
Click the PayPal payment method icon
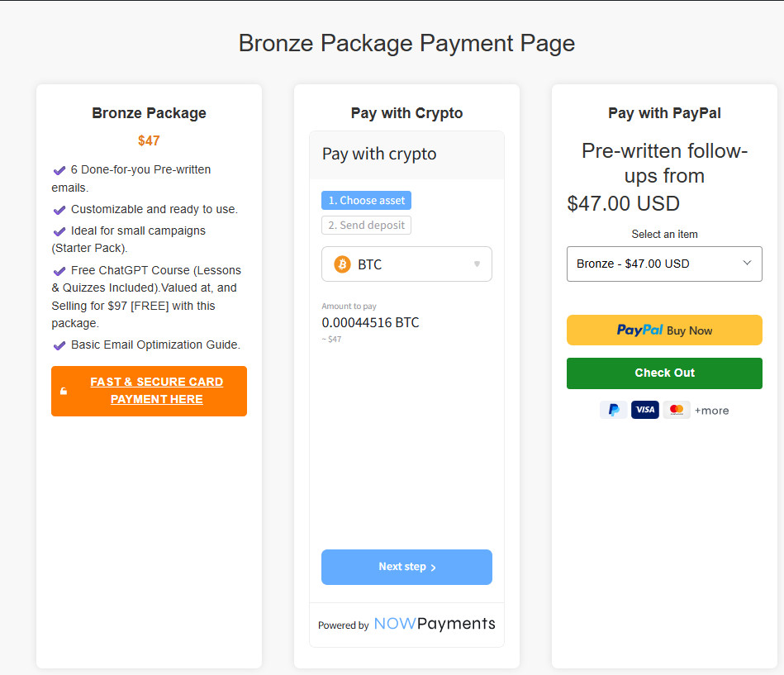[x=613, y=410]
